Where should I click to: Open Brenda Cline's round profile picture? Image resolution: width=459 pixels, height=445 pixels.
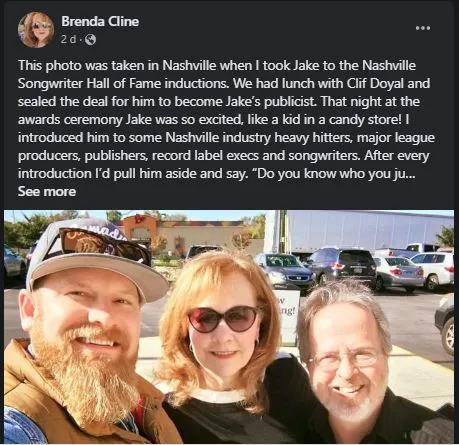point(36,30)
